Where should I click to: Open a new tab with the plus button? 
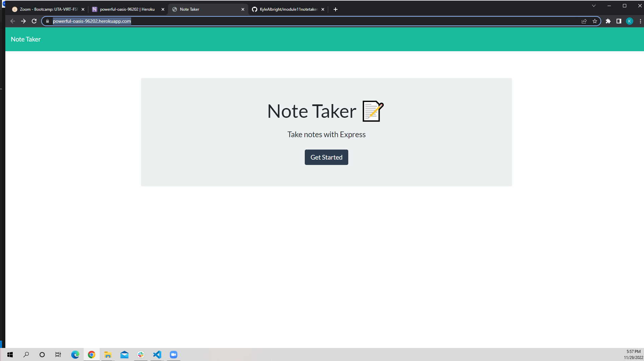click(335, 9)
